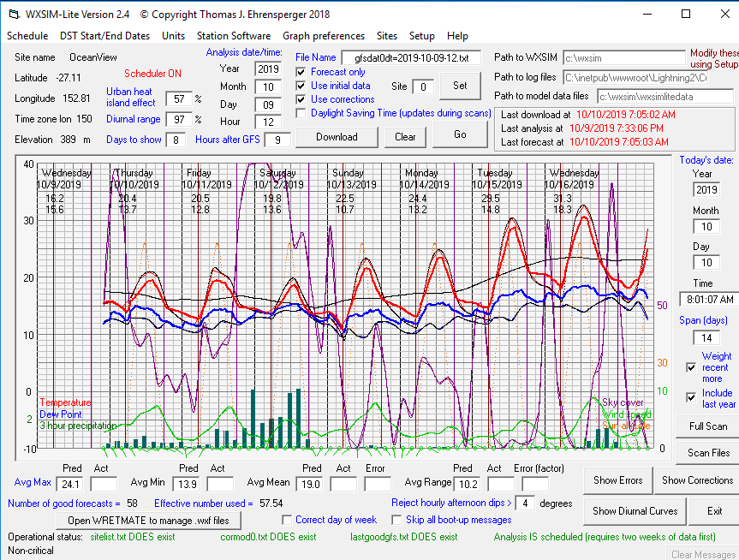Click the Go button
Viewport: 739px width, 560px height.
click(460, 134)
